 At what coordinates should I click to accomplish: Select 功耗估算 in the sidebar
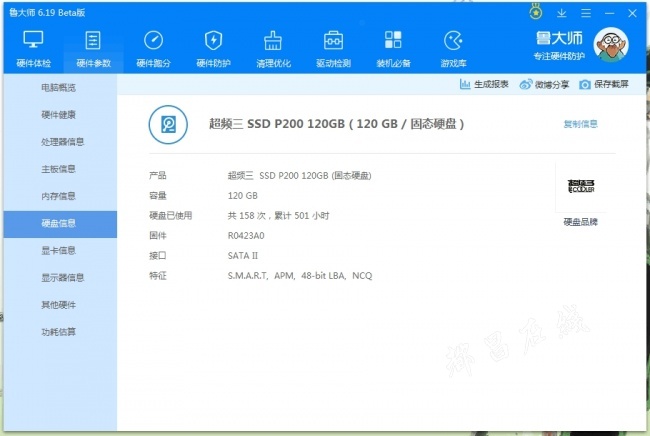click(x=58, y=332)
